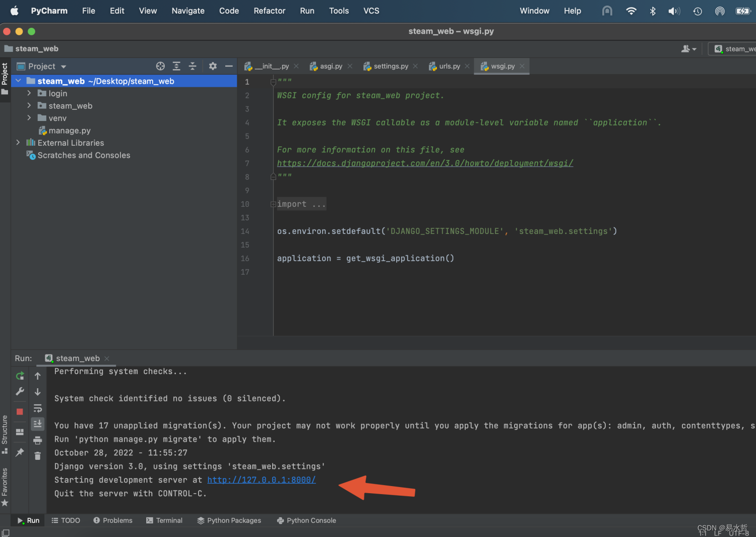This screenshot has height=537, width=756.
Task: Open the Navigate menu
Action: coord(188,11)
